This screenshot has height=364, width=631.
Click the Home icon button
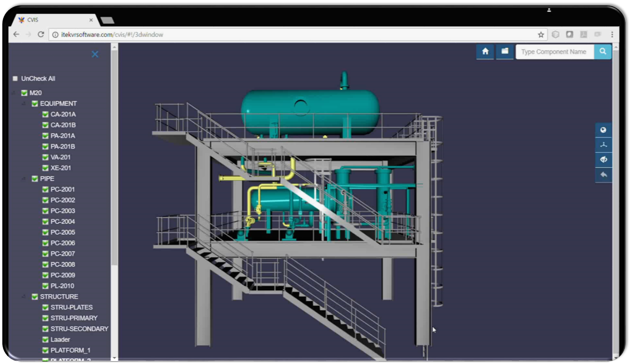[485, 51]
